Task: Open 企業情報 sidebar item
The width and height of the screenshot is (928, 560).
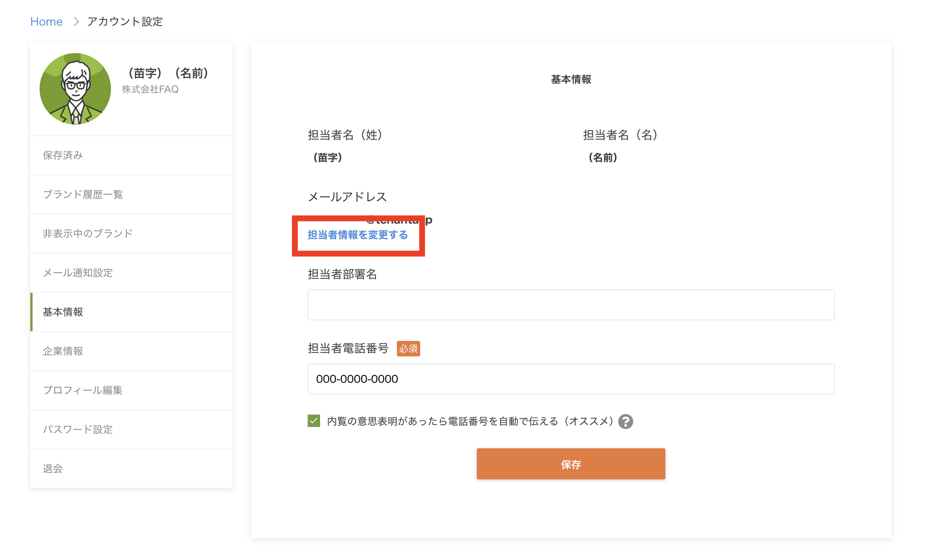Action: tap(63, 351)
